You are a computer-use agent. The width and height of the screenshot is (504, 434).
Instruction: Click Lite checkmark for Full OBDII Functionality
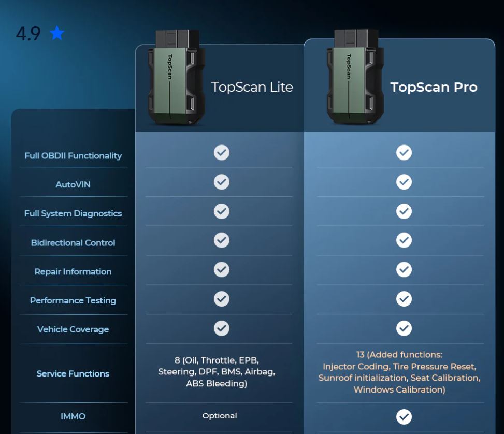point(222,152)
